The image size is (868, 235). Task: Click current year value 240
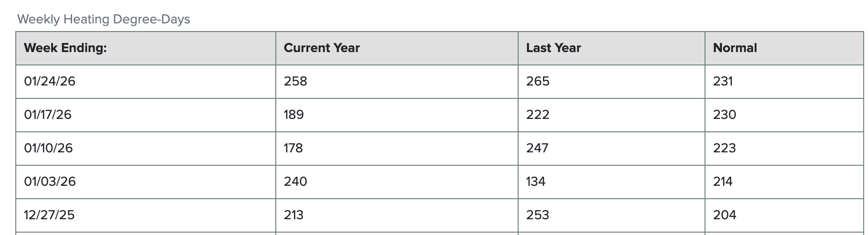(x=295, y=182)
